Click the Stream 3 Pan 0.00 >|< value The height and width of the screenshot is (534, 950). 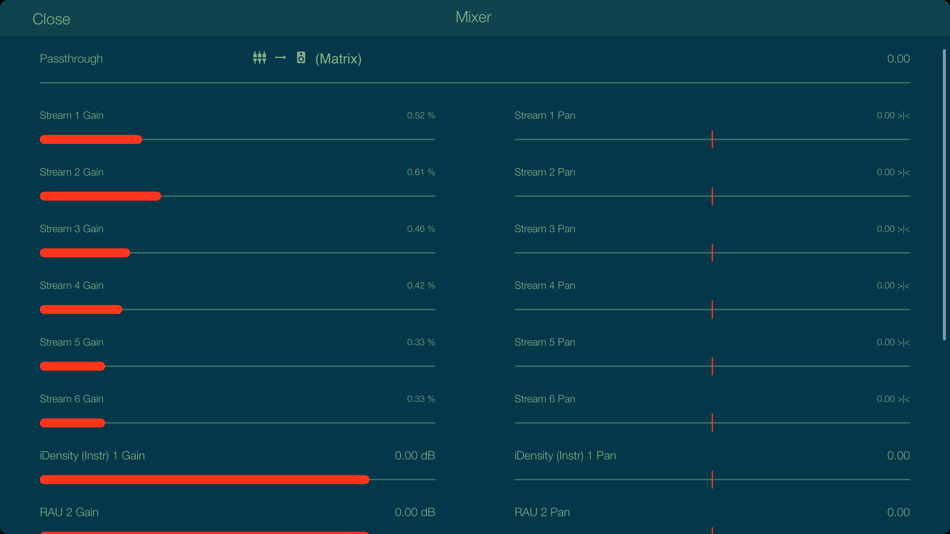pos(892,229)
